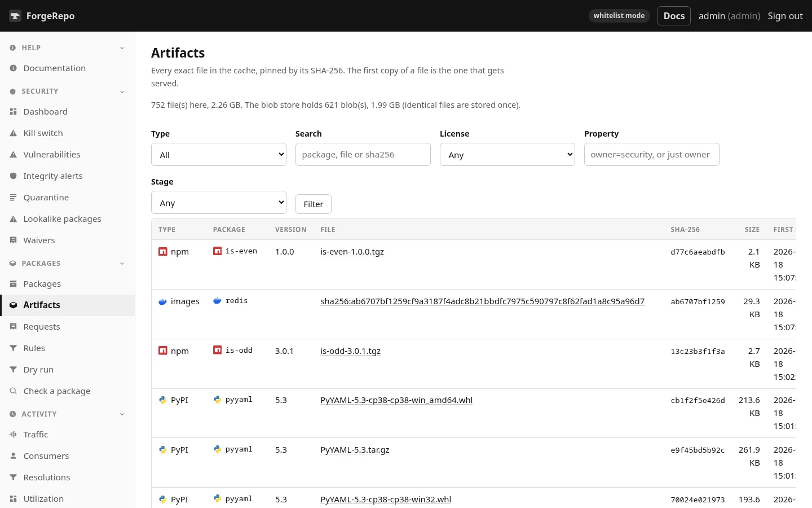Click the Check a package magnifier icon
This screenshot has width=812, height=508.
tap(13, 391)
